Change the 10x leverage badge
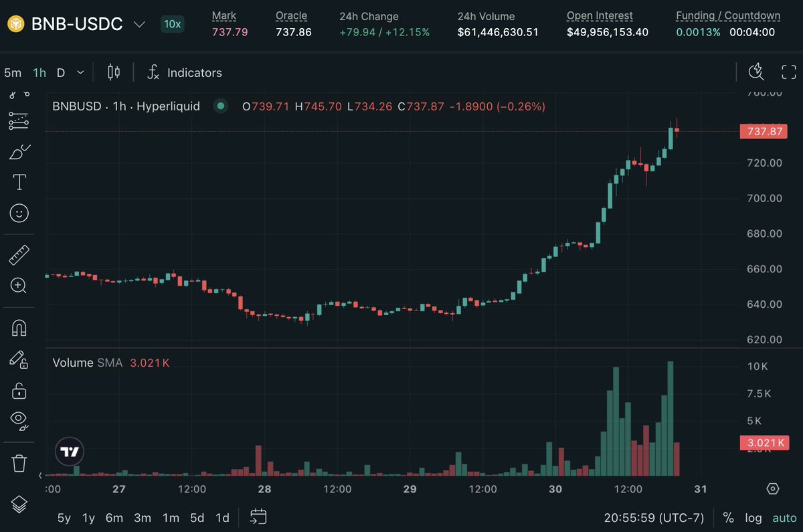The image size is (803, 532). point(172,24)
